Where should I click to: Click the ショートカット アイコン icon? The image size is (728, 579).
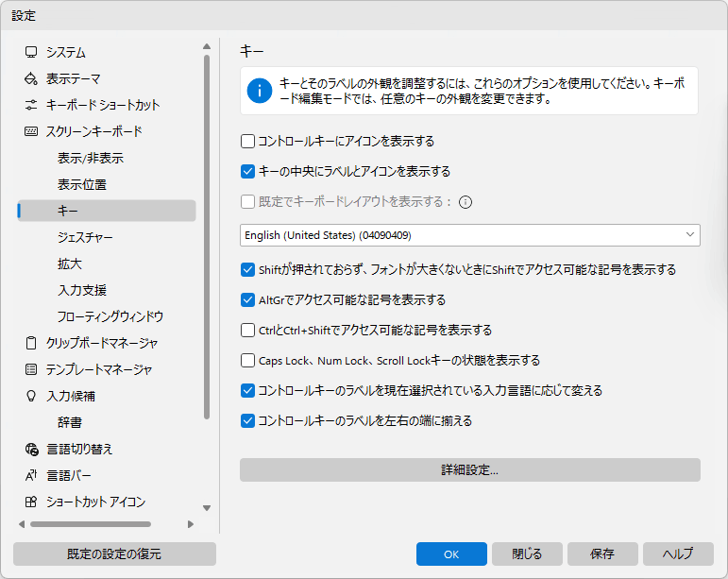pyautogui.click(x=31, y=502)
